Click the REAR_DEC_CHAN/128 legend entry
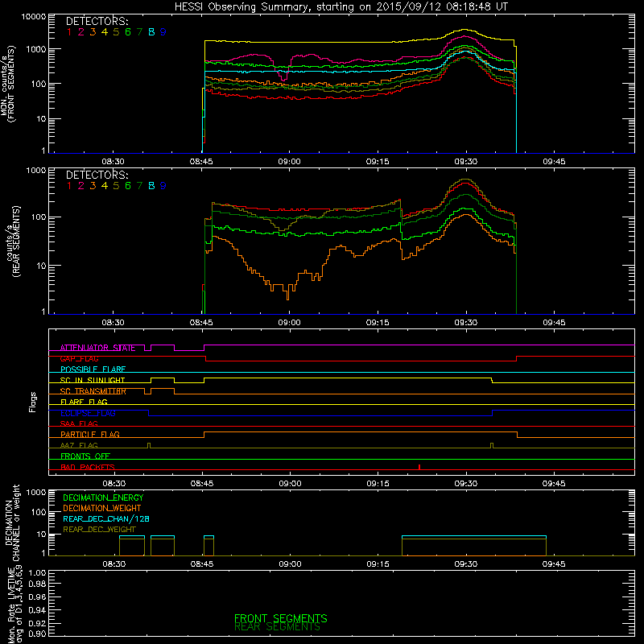 (106, 518)
